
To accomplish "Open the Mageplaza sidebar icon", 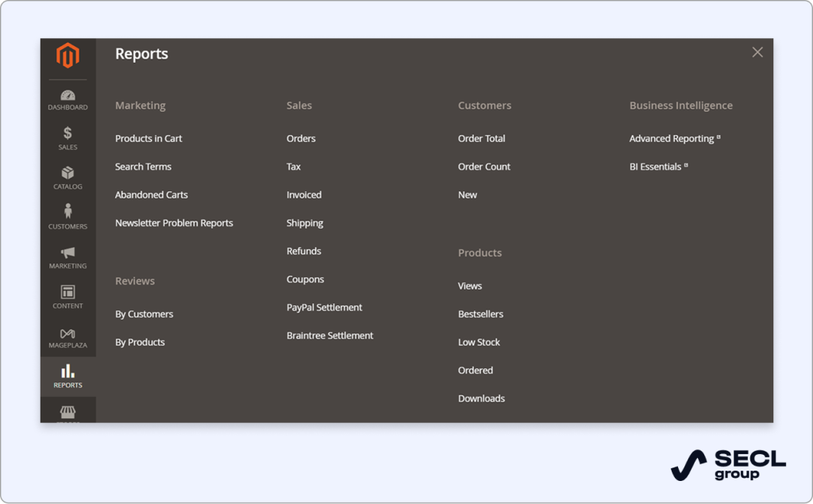I will pyautogui.click(x=67, y=337).
